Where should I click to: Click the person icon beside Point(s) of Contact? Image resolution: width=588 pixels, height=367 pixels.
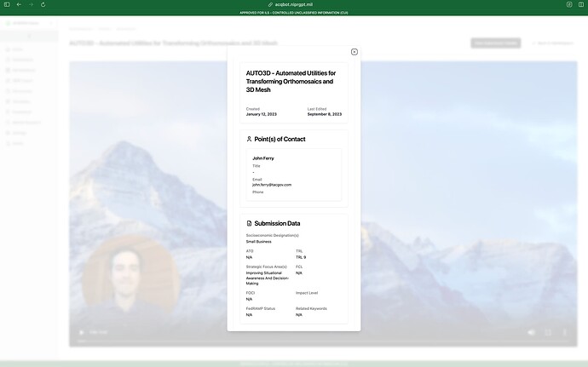click(x=249, y=139)
